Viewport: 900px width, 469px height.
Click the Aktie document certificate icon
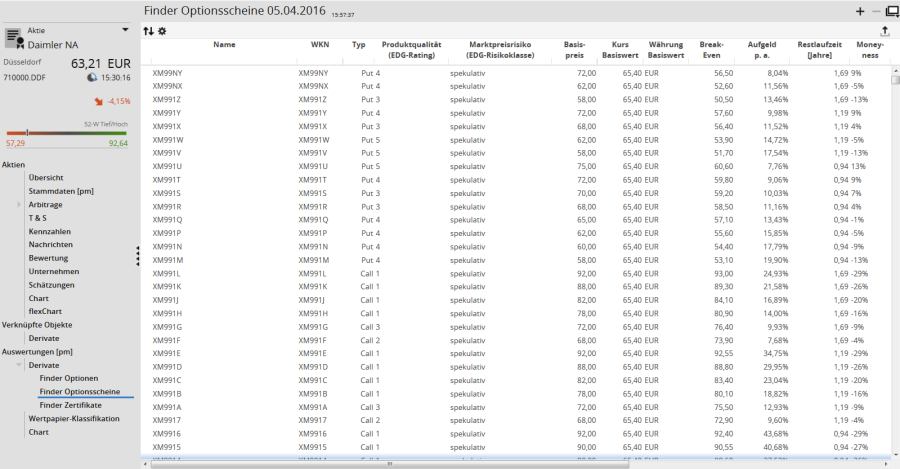pos(14,38)
